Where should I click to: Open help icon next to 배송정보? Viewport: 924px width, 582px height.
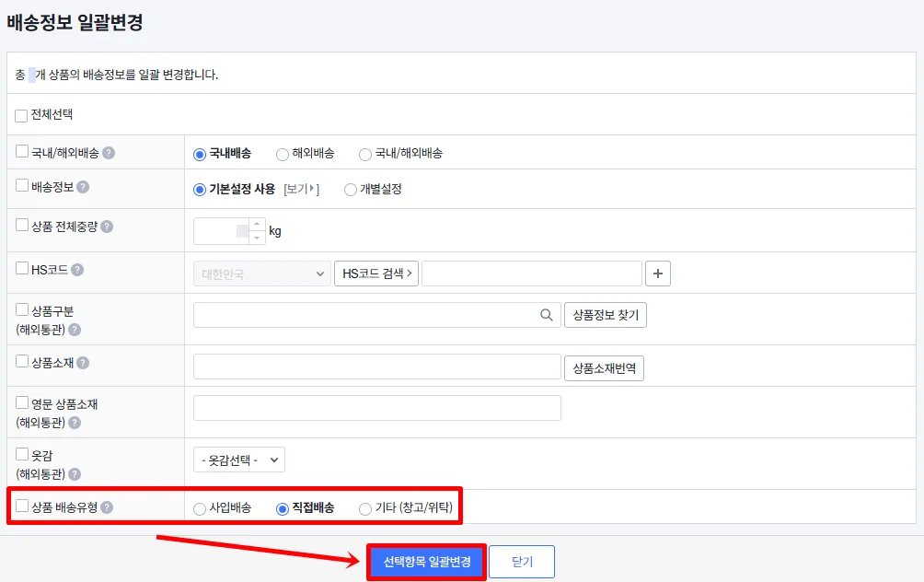pyautogui.click(x=83, y=187)
